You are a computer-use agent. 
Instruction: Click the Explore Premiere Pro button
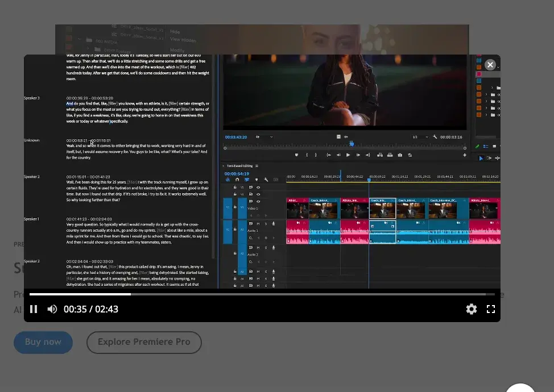144,342
